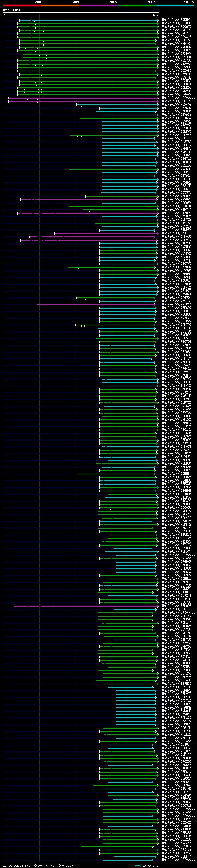Open the UniRef100_P29409 hit
This screenshot has height=868, width=197.
pyautogui.click(x=177, y=104)
